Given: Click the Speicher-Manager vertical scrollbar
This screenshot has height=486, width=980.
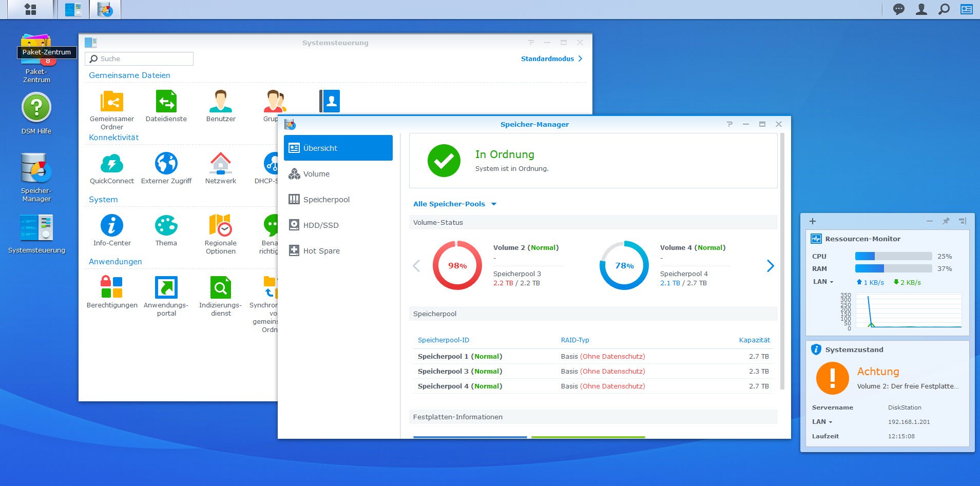Looking at the screenshot, I should point(782,262).
